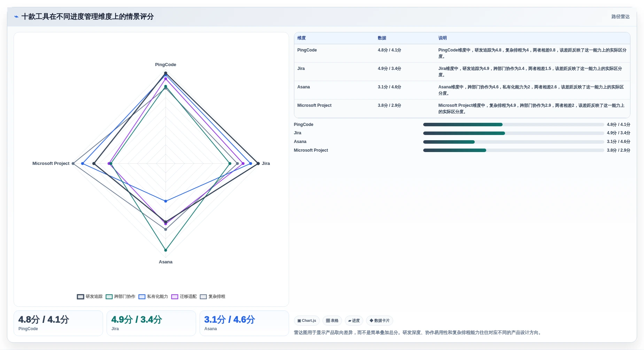
Task: Click the Jira progress bar
Action: (x=513, y=133)
